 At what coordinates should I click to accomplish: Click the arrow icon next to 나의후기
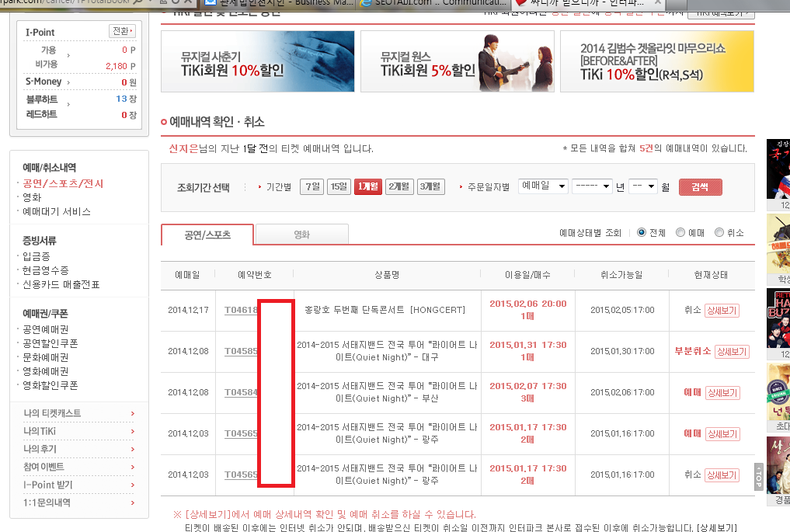pyautogui.click(x=133, y=449)
